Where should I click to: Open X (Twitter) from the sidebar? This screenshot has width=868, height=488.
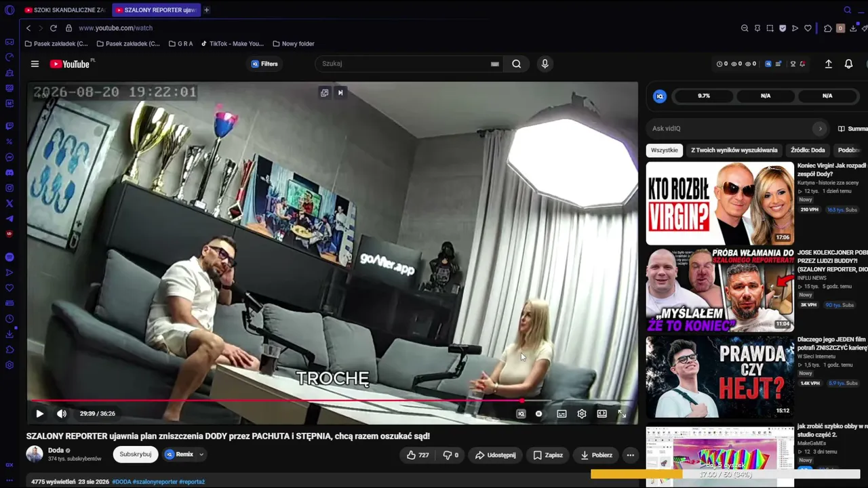coord(9,203)
